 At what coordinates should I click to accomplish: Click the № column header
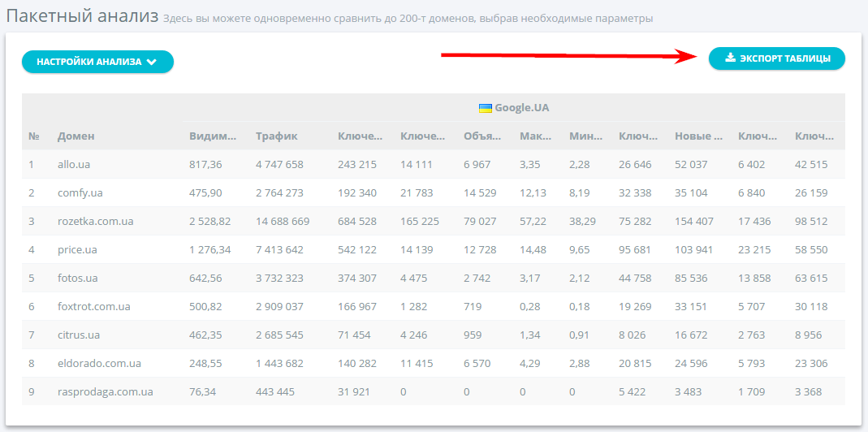[34, 136]
